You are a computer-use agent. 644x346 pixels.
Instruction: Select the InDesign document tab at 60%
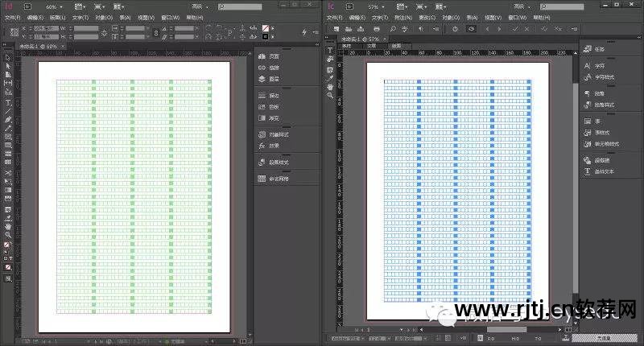(x=36, y=47)
